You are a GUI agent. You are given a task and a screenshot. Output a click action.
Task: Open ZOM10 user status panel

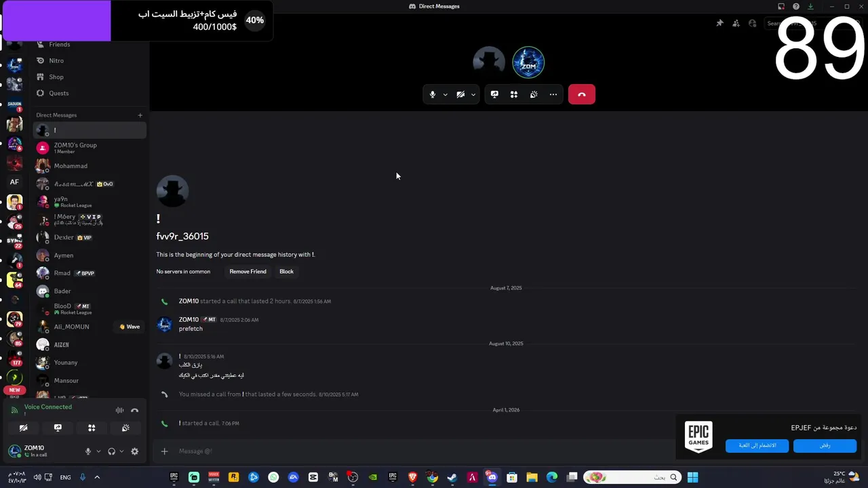click(x=42, y=451)
